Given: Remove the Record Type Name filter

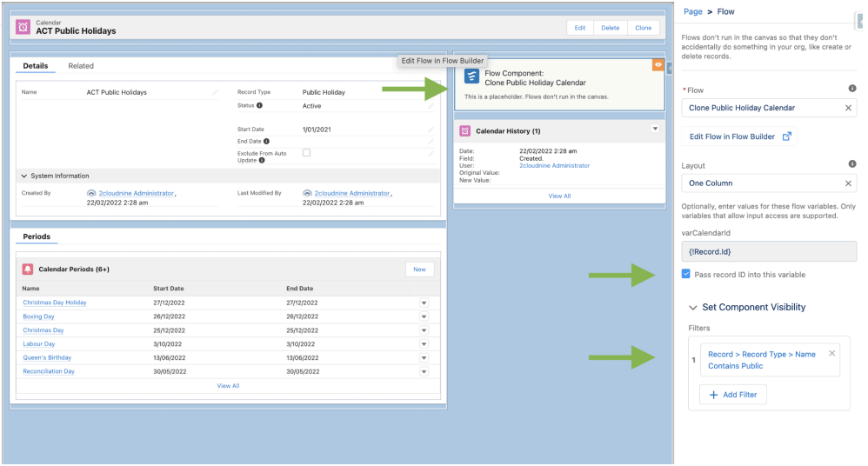Looking at the screenshot, I should click(x=832, y=353).
